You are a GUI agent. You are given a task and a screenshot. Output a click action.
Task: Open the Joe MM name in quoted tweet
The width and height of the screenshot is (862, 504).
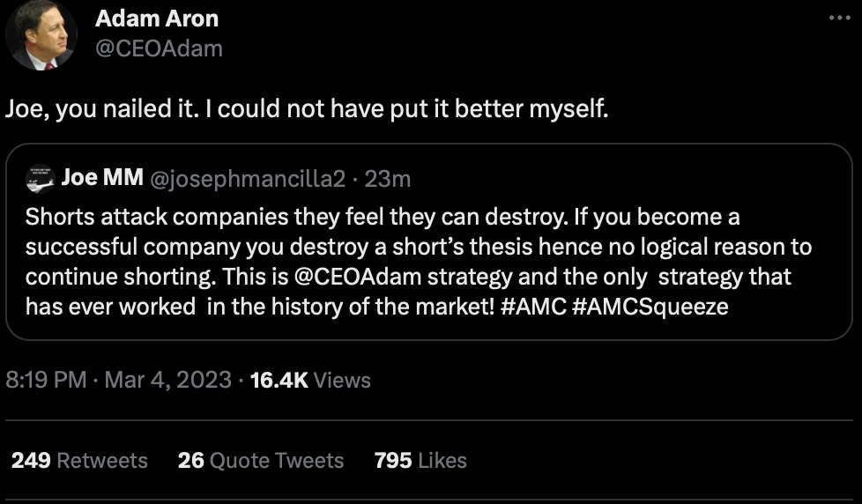point(102,178)
